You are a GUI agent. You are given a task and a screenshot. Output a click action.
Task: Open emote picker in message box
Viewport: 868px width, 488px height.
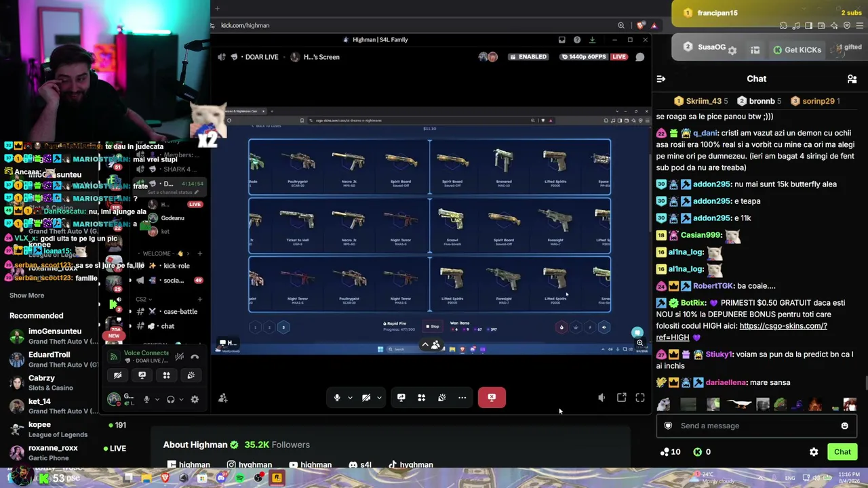tap(844, 426)
